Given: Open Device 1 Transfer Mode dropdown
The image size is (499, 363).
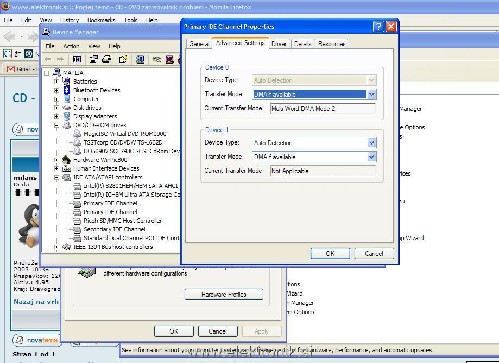Looking at the screenshot, I should [x=372, y=157].
